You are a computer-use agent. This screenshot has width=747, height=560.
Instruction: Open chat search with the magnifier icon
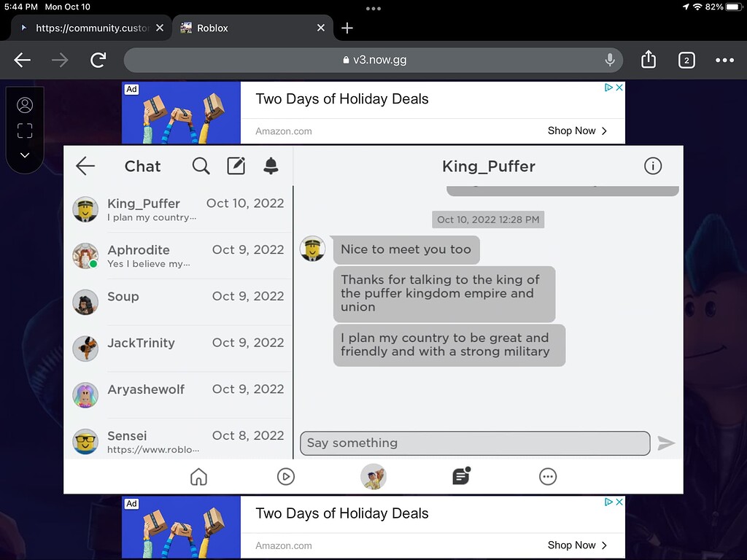pyautogui.click(x=201, y=166)
